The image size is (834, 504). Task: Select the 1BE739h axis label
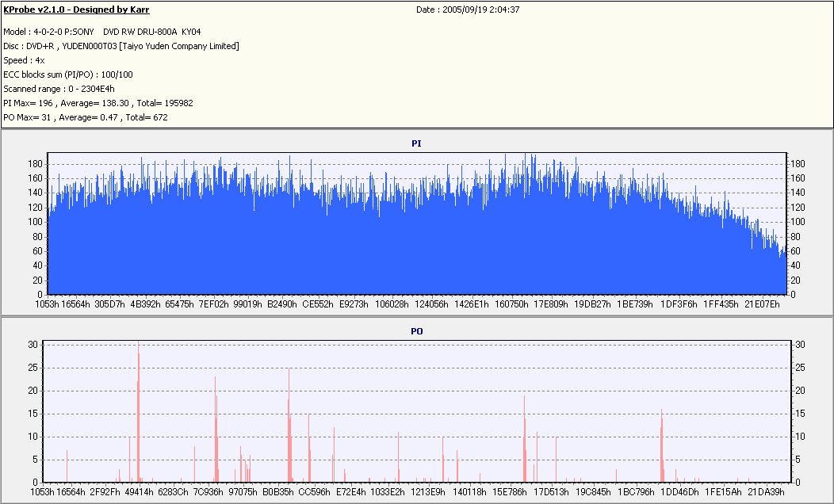pyautogui.click(x=634, y=304)
